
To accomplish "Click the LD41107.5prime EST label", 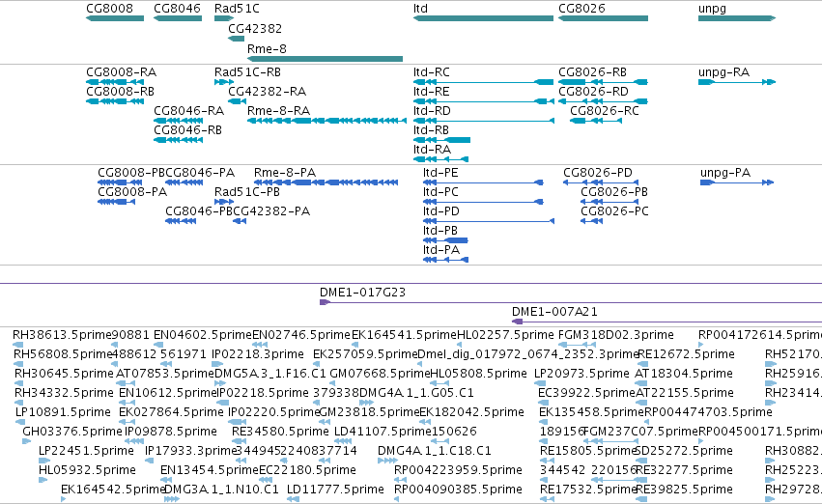I will click(383, 432).
